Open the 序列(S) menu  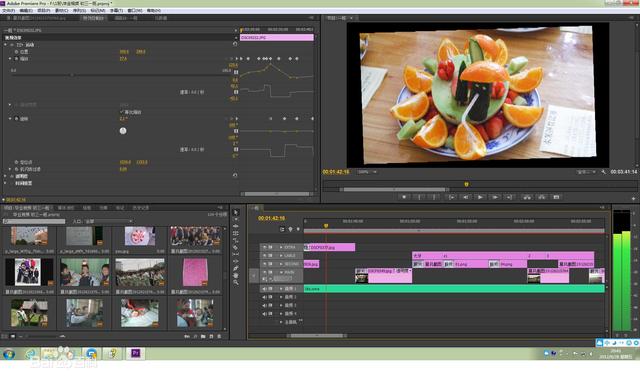(x=79, y=11)
